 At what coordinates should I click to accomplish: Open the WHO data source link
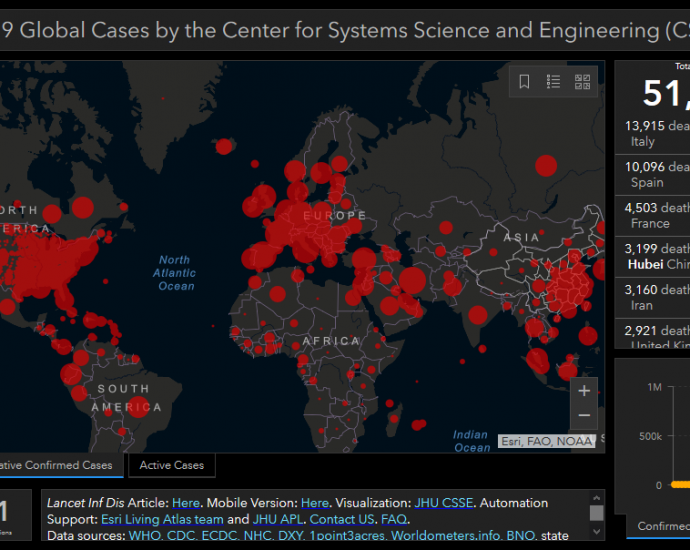coord(144,535)
